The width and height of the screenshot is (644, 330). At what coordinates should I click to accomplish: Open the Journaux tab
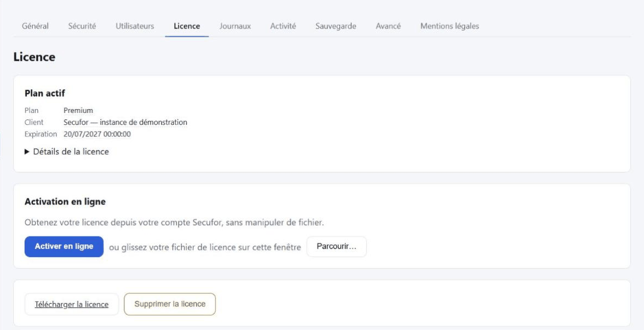[x=235, y=26]
